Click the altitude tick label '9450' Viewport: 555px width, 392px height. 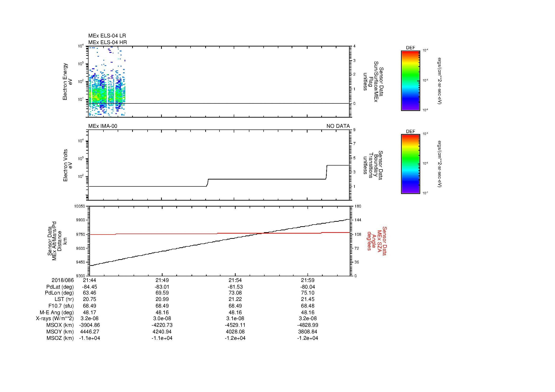pos(81,262)
